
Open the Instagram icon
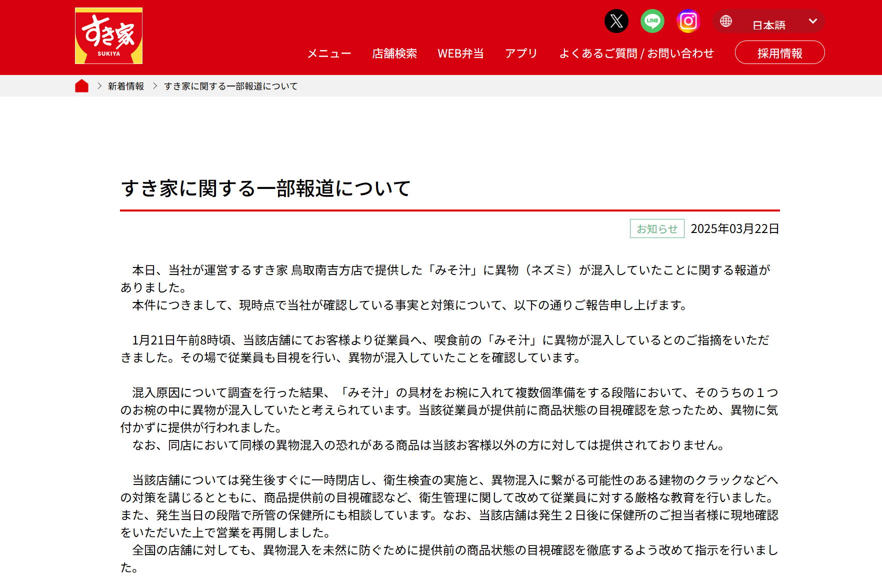688,21
